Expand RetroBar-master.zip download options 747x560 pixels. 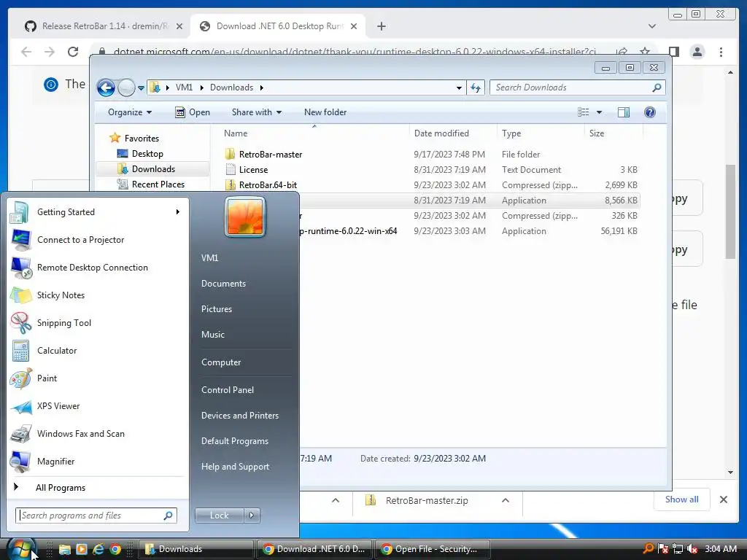[x=506, y=500]
